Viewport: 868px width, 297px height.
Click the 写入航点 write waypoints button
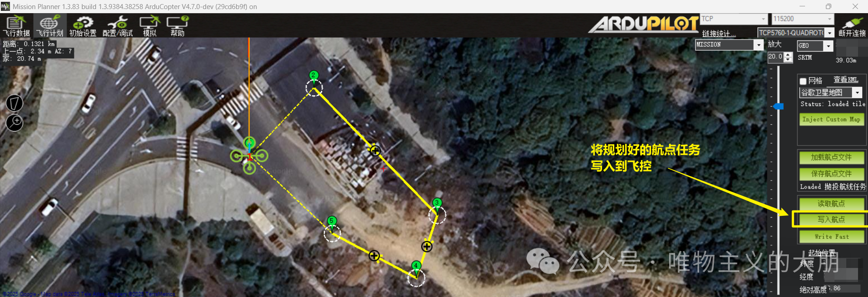coord(831,219)
